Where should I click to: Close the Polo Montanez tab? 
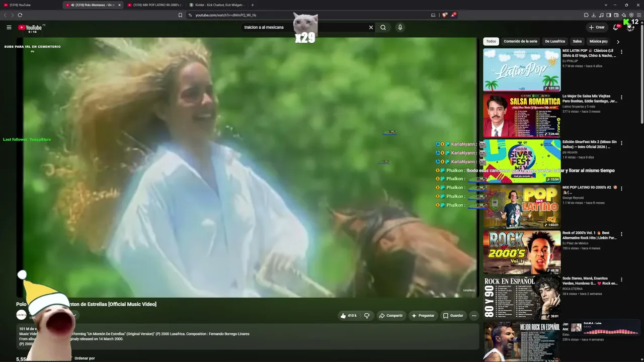tap(119, 5)
